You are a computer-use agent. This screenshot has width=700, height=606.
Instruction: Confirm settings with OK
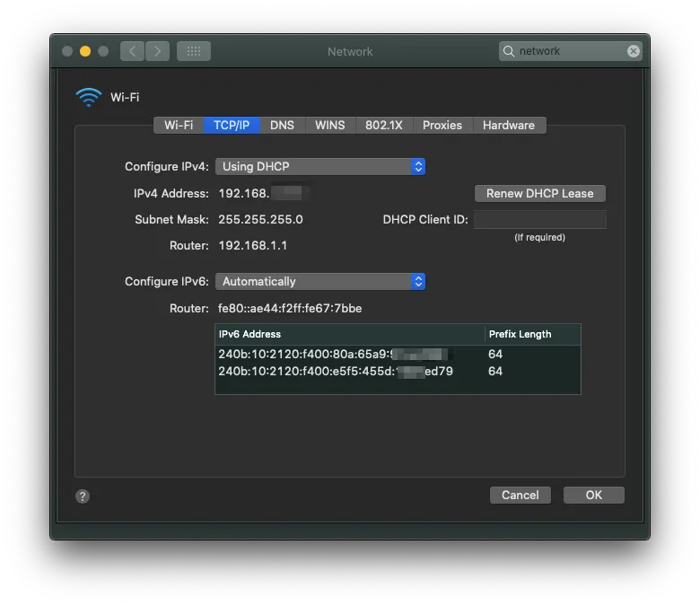click(x=593, y=495)
